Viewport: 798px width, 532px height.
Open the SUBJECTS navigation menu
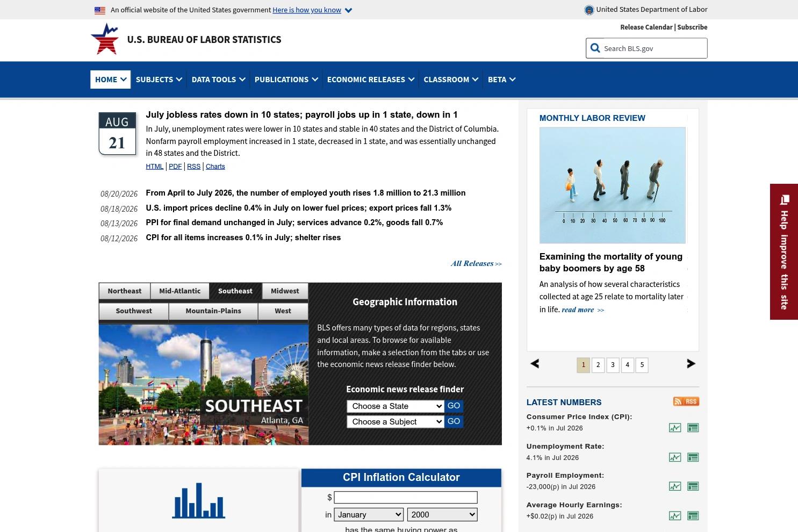[159, 79]
